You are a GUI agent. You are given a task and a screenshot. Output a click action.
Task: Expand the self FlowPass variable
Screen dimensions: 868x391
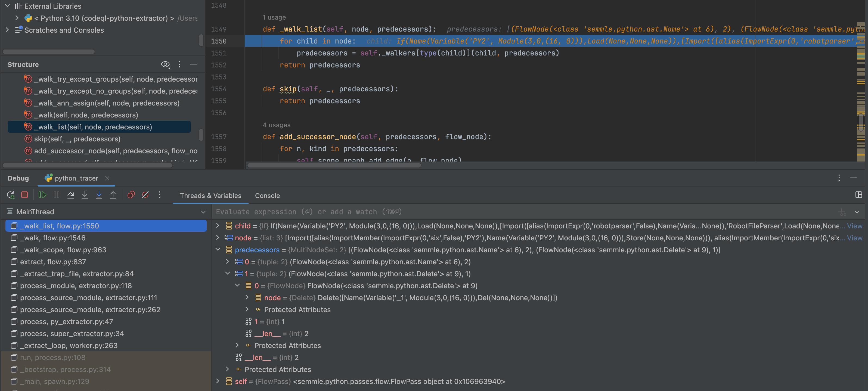click(x=218, y=381)
